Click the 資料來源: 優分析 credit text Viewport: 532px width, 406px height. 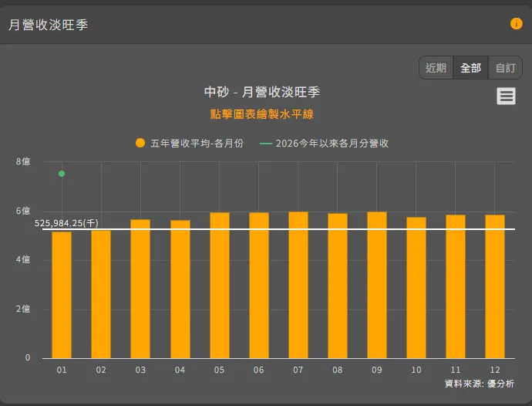coord(480,384)
